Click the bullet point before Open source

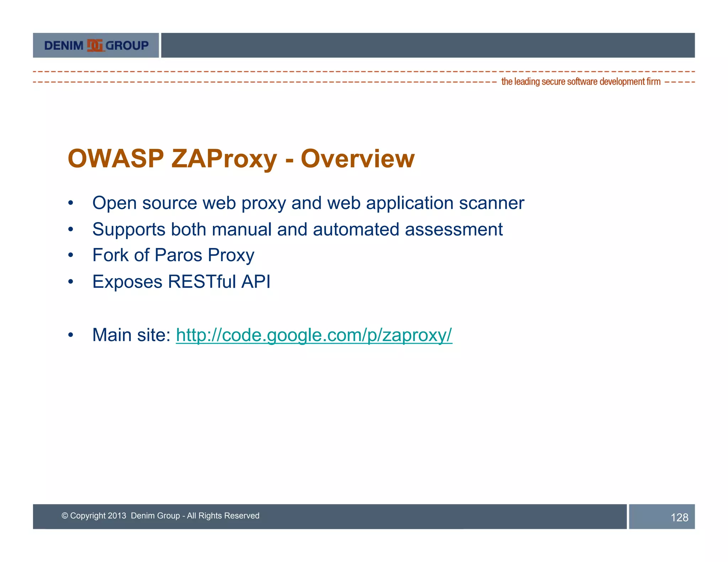pyautogui.click(x=71, y=203)
